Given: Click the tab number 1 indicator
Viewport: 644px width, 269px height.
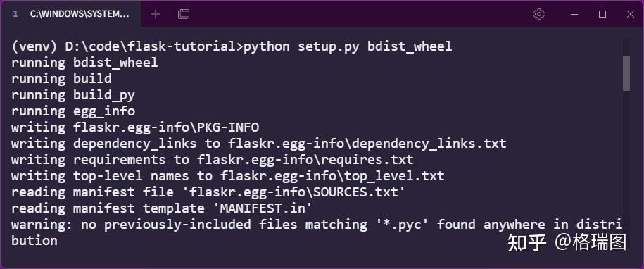Looking at the screenshot, I should 15,14.
